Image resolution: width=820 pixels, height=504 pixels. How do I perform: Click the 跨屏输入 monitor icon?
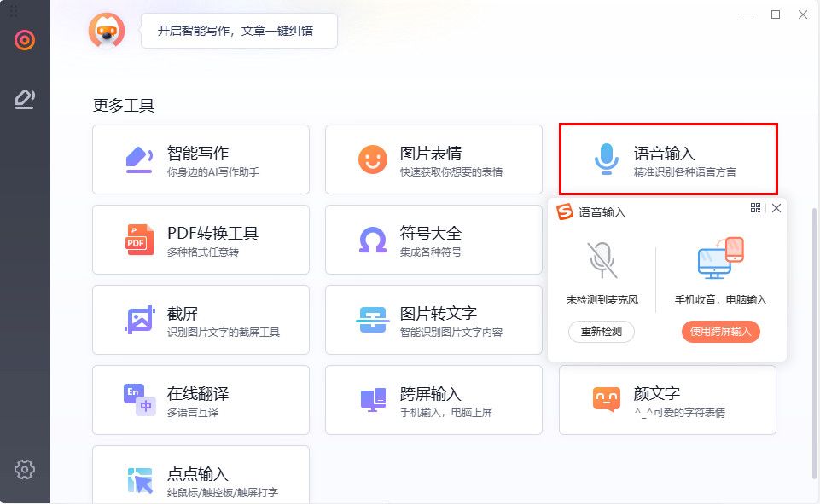[x=373, y=400]
